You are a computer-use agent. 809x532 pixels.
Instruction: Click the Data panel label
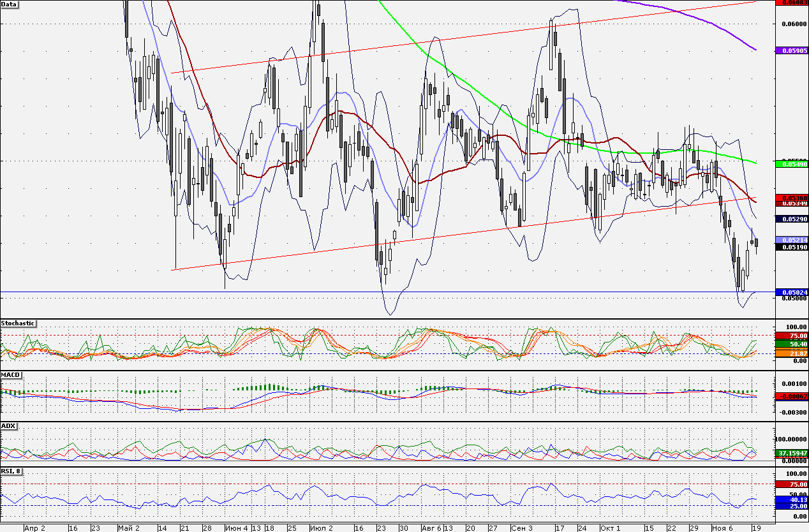click(x=10, y=4)
